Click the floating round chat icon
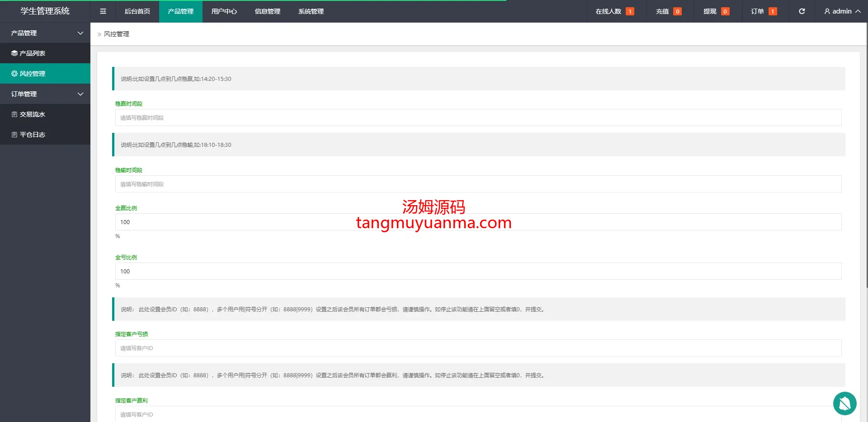Image resolution: width=868 pixels, height=422 pixels. pyautogui.click(x=844, y=403)
